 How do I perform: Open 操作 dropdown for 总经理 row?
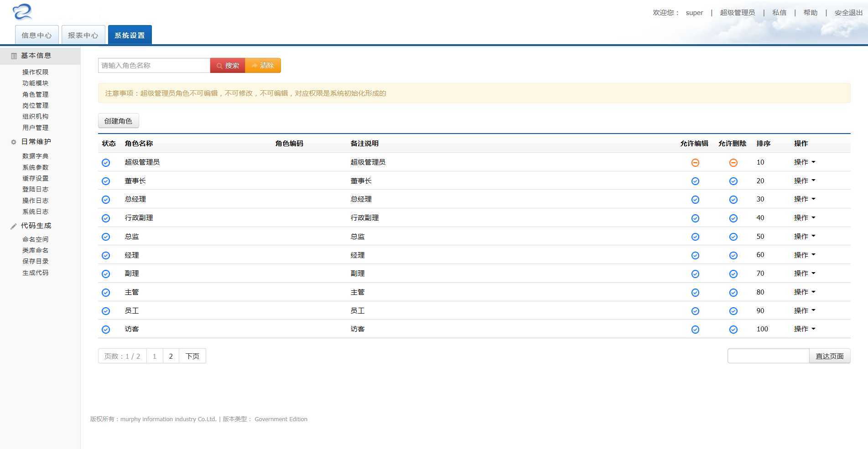pos(805,199)
